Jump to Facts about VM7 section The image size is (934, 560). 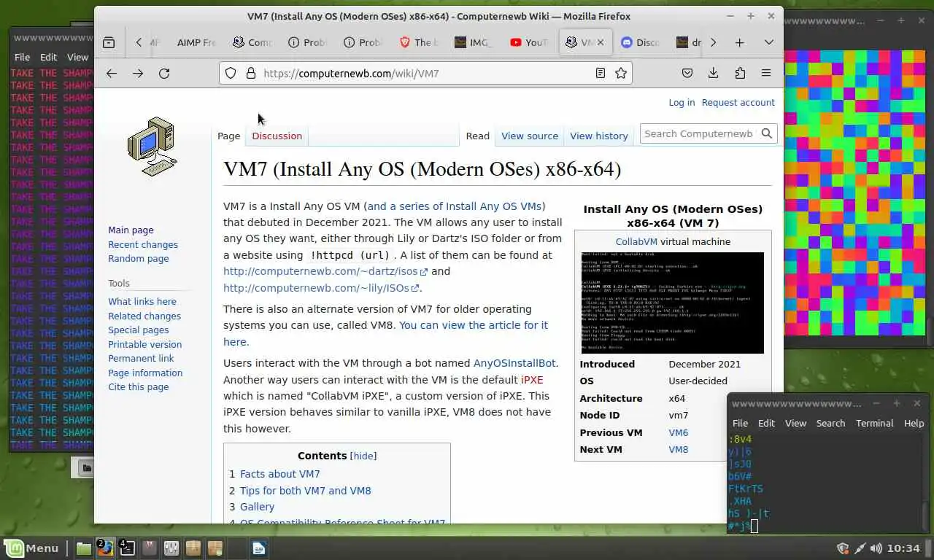pos(279,474)
